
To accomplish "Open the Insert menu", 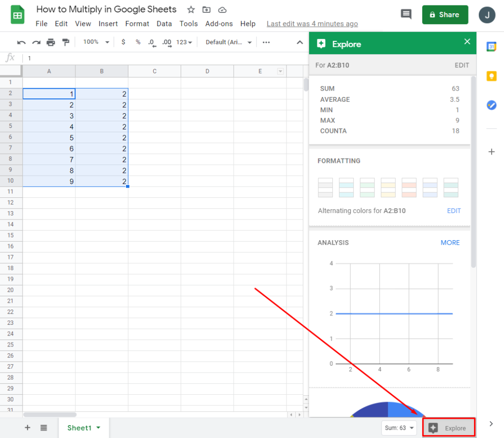I will pos(108,24).
